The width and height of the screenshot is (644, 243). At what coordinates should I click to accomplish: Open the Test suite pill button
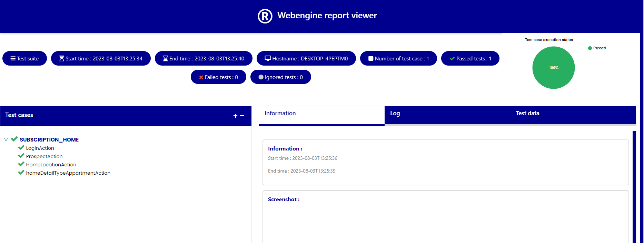click(x=24, y=58)
